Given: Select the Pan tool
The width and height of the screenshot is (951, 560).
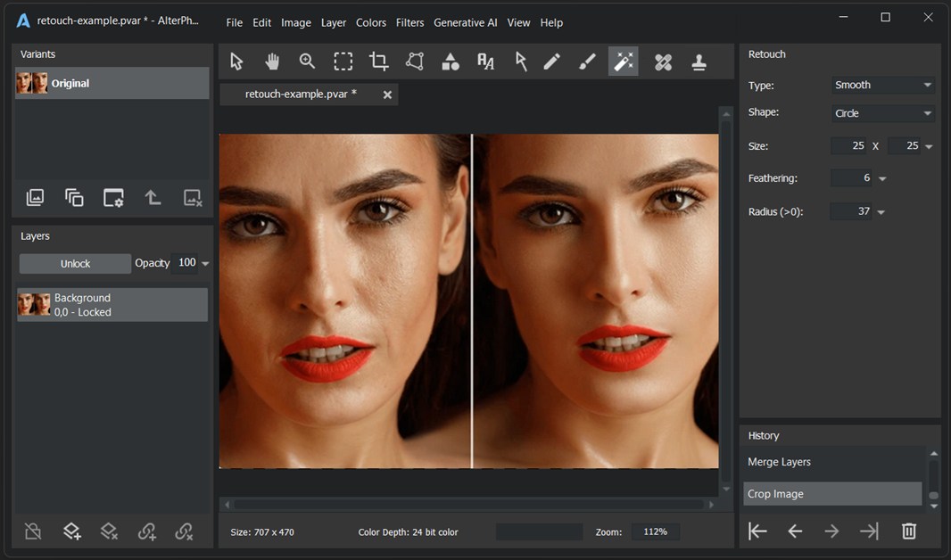Looking at the screenshot, I should 271,61.
